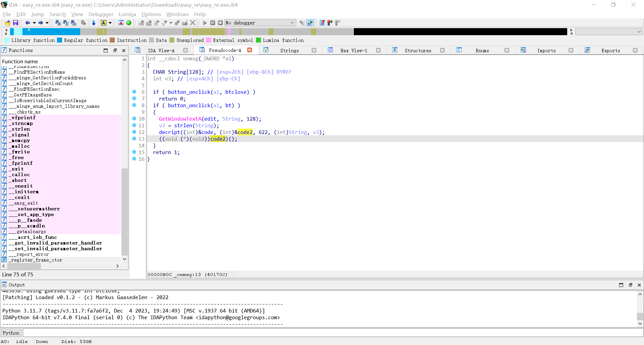
Task: Open the 'No debugger' selection dropdown
Action: pos(260,23)
